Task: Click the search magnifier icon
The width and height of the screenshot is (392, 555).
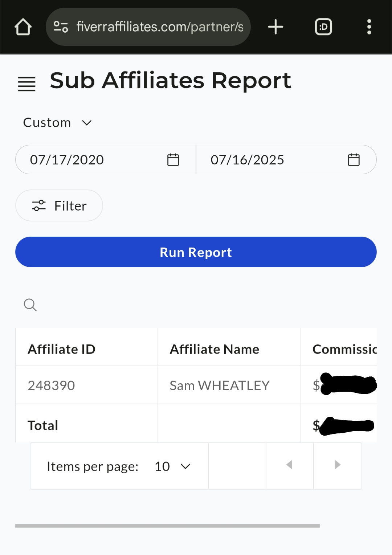Action: (30, 305)
